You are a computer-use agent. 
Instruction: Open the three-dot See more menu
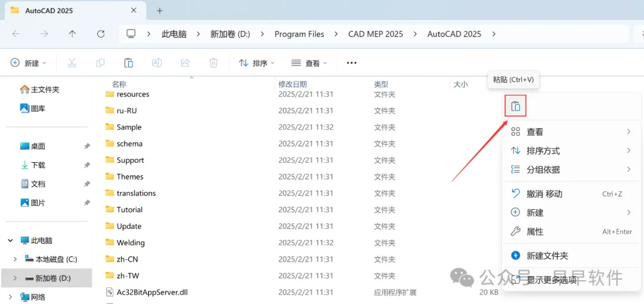click(x=352, y=63)
